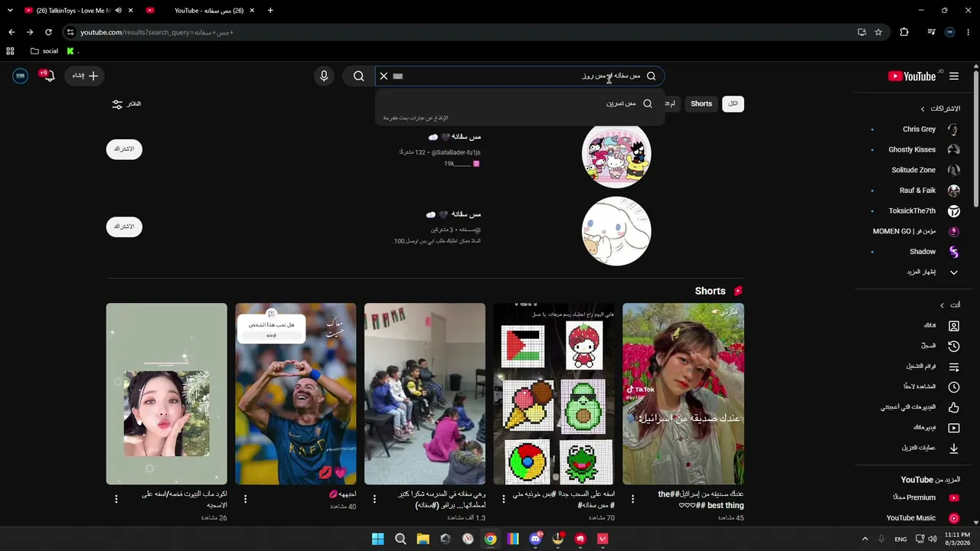Screen dimensions: 980x551
Task: Open the TikTok girl with tulips short
Action: 683,393
